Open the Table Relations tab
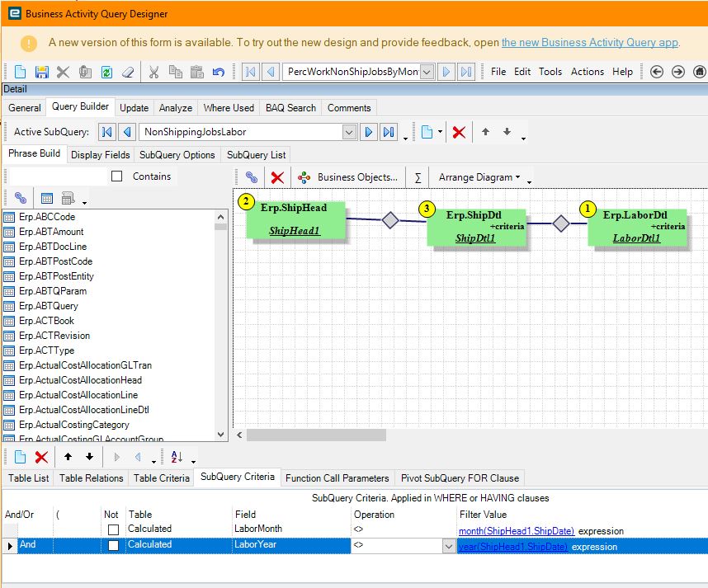The image size is (708, 588). point(92,477)
